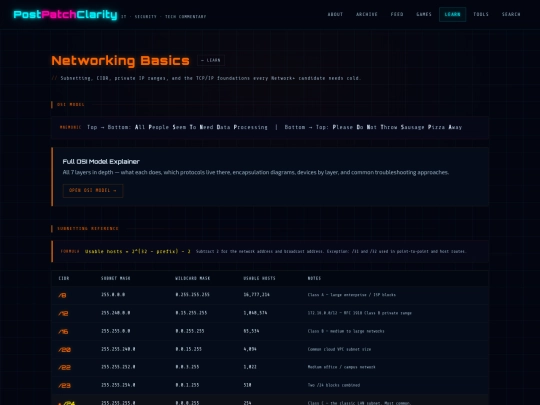Click subnet mask 255.0.0.0
The image size is (540, 405).
pos(113,295)
